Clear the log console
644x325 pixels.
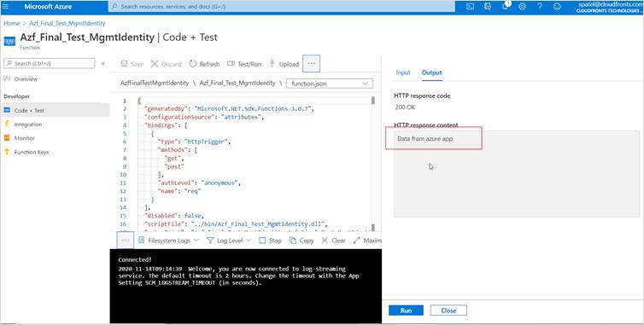click(x=333, y=241)
